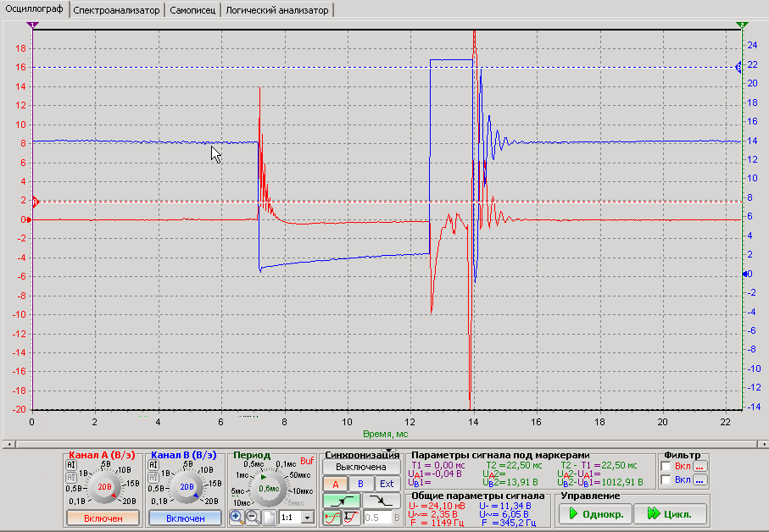Enable the blue channel filter checkbox
Screen dimensions: 769x532
pyautogui.click(x=666, y=480)
